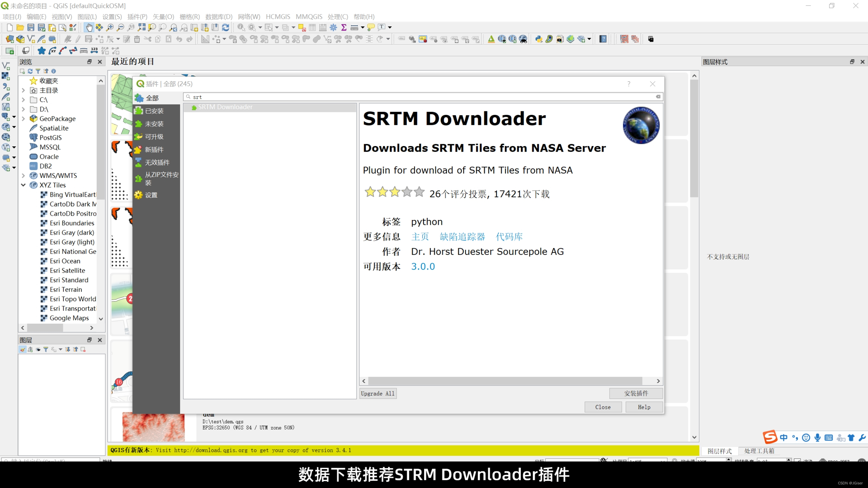Click the Data Source Manager icon
The height and width of the screenshot is (488, 868).
pos(9,39)
